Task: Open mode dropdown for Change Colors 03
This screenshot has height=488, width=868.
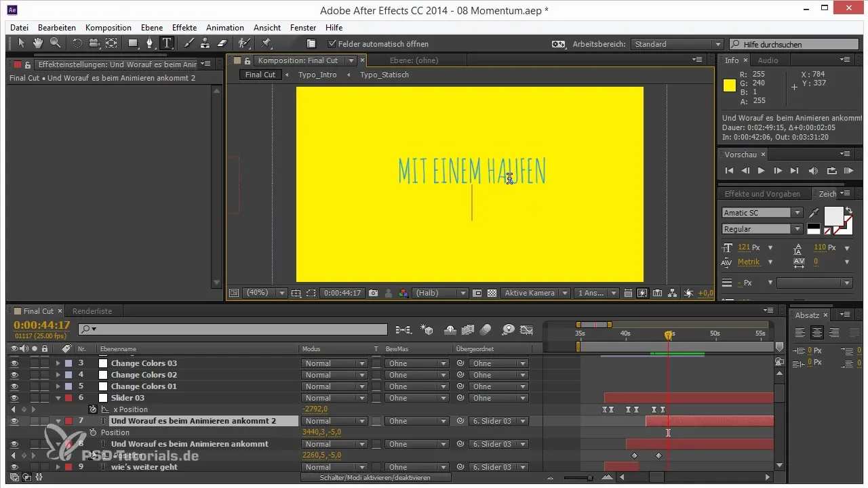Action: pyautogui.click(x=334, y=363)
